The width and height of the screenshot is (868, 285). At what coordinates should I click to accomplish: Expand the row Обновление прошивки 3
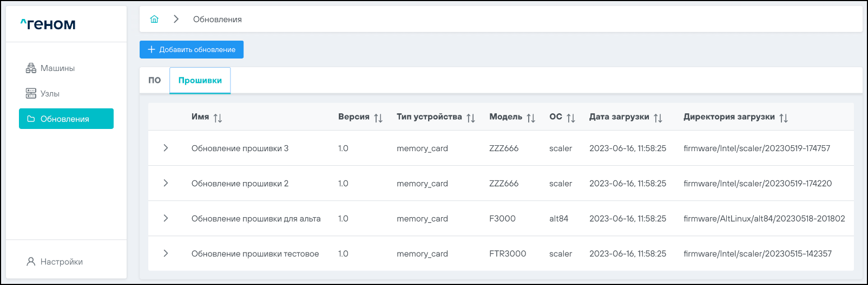click(x=166, y=148)
